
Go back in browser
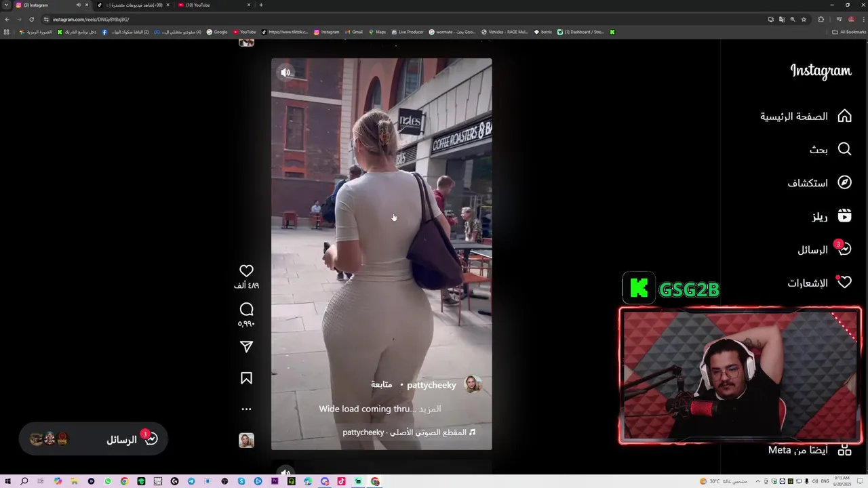tap(7, 20)
